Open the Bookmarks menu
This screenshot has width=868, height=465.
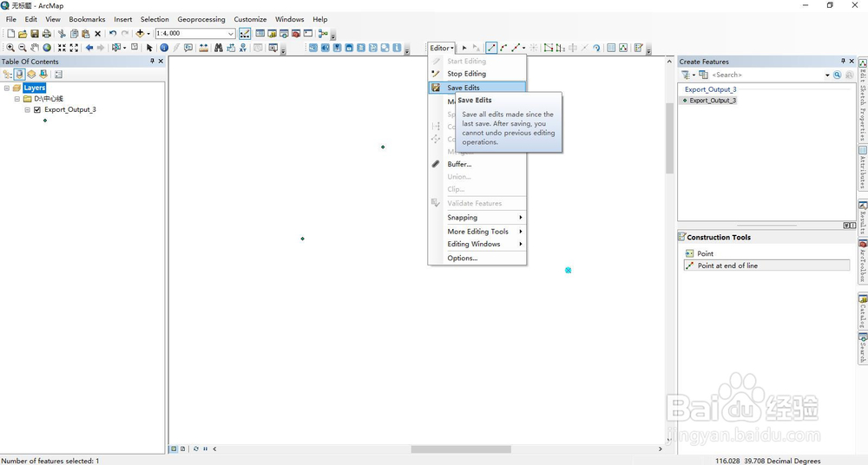click(x=87, y=19)
